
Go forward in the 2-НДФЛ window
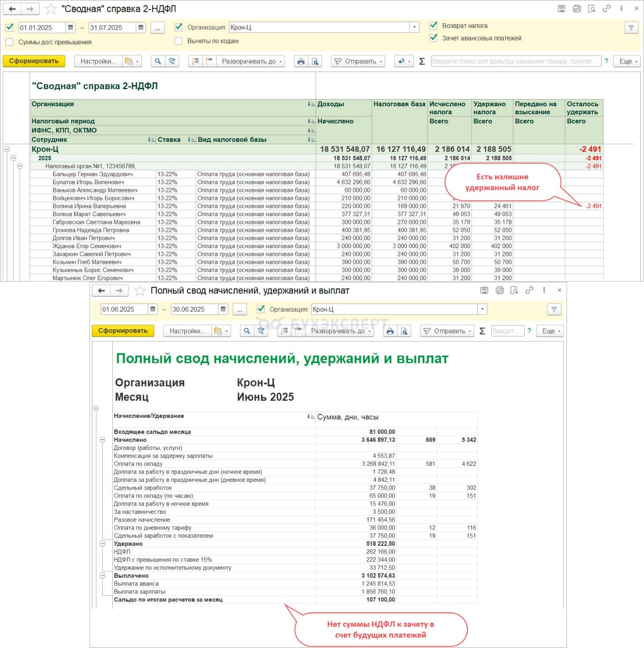click(x=30, y=9)
